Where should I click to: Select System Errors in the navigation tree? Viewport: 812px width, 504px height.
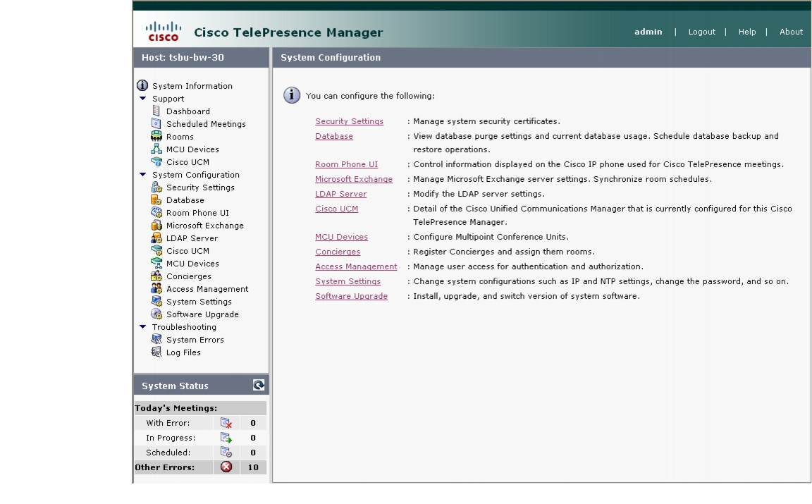[195, 340]
